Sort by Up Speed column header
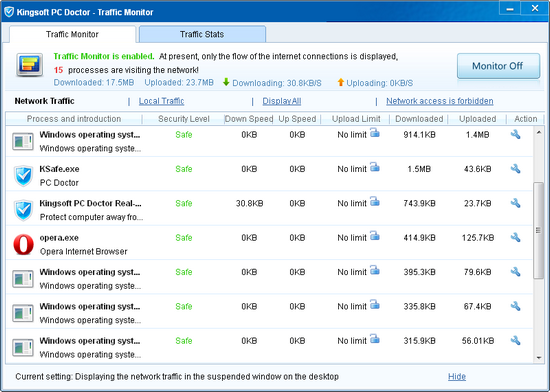 click(x=297, y=119)
